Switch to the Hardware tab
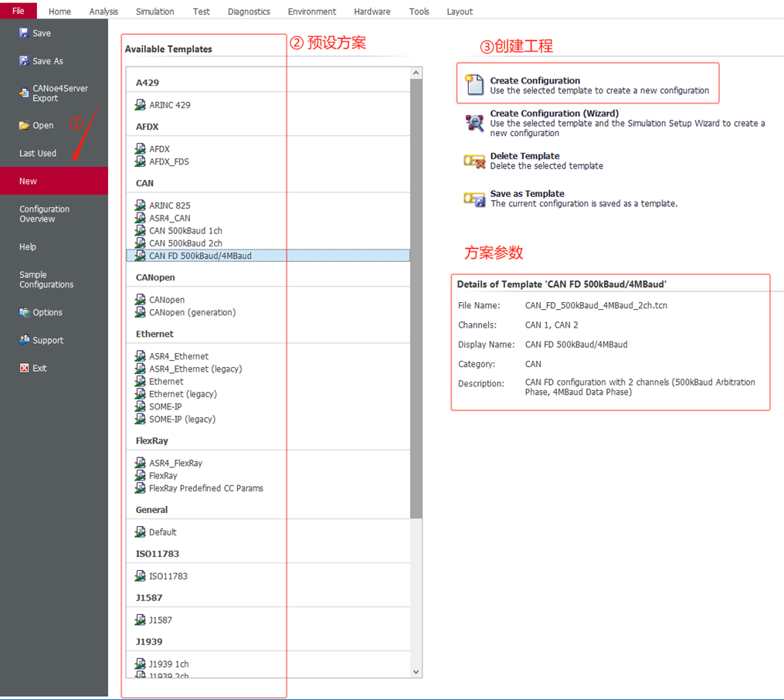The height and width of the screenshot is (700, 784). [x=372, y=12]
